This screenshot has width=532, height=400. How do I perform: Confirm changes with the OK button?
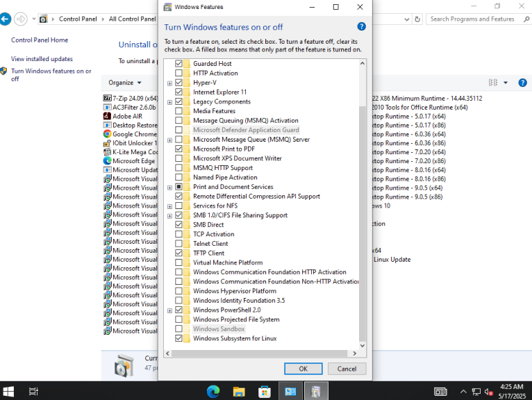(303, 369)
